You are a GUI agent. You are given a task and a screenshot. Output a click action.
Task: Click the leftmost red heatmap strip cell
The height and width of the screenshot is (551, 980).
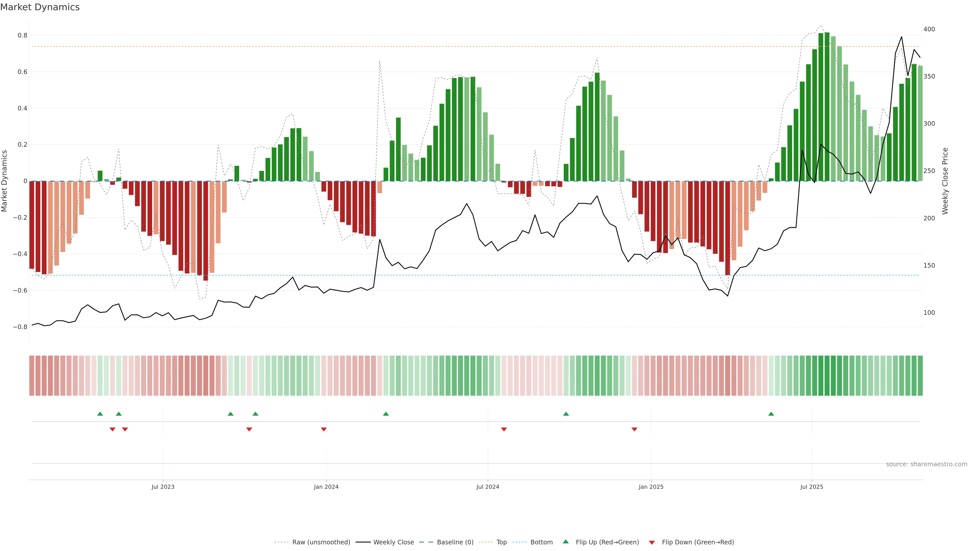32,376
